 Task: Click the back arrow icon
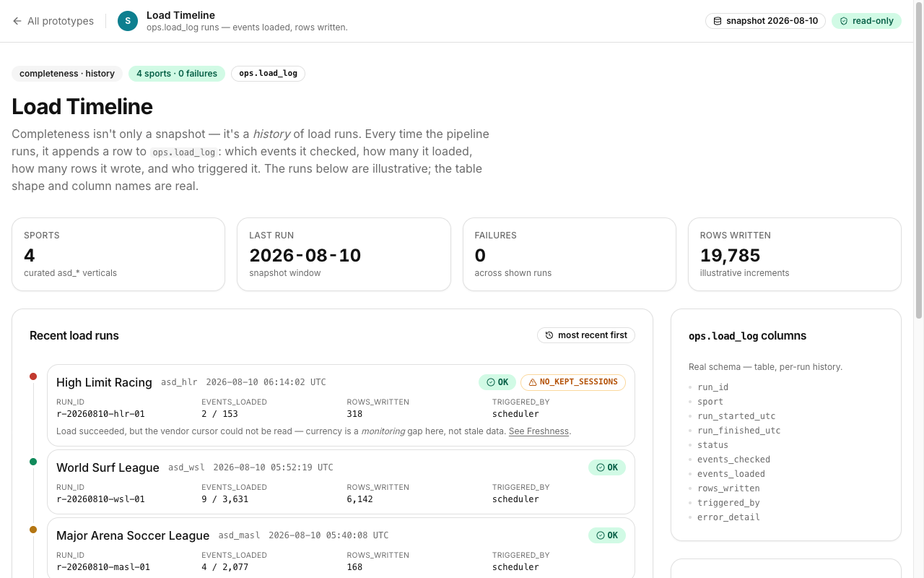click(x=17, y=21)
